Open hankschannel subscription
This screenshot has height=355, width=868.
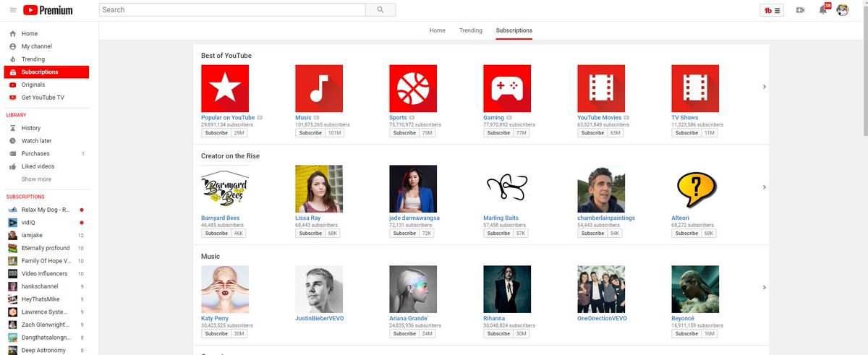[46, 286]
